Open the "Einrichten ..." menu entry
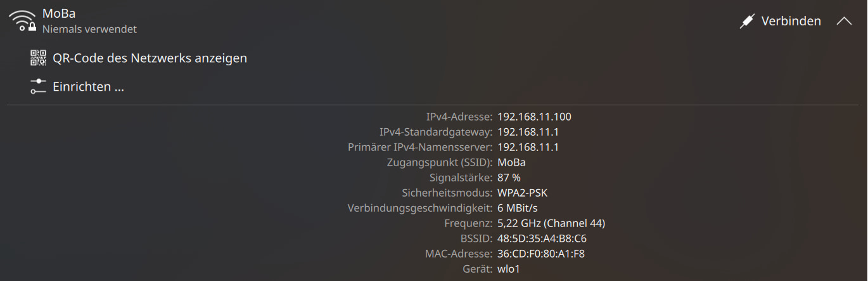Viewport: 868px width, 281px height. pyautogui.click(x=88, y=87)
